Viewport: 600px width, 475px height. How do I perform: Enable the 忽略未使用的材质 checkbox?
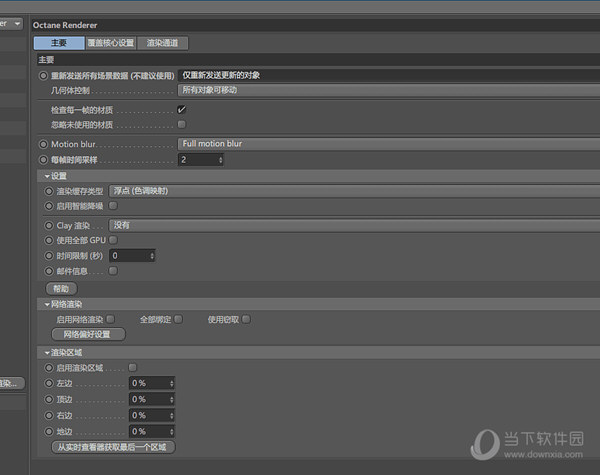181,124
